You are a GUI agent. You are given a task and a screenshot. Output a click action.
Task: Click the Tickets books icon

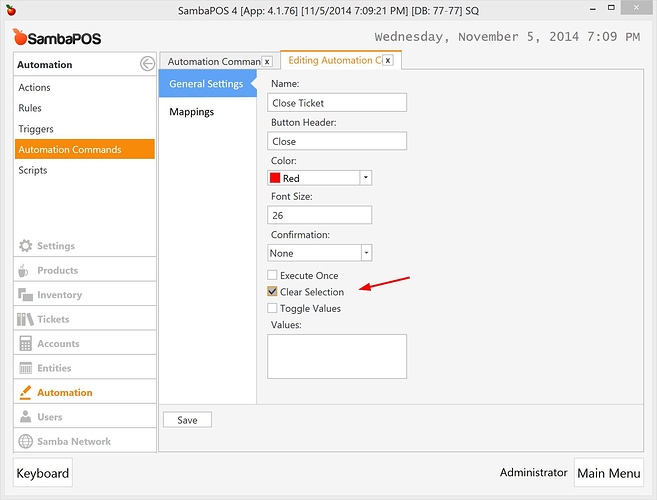25,319
